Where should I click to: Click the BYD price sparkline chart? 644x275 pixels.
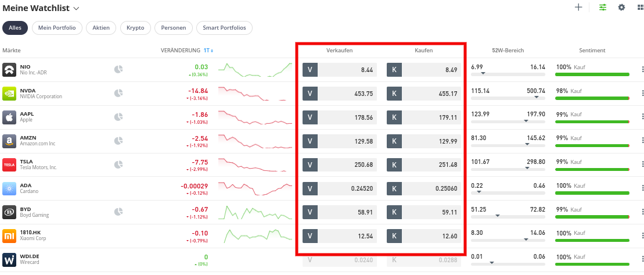pos(255,212)
